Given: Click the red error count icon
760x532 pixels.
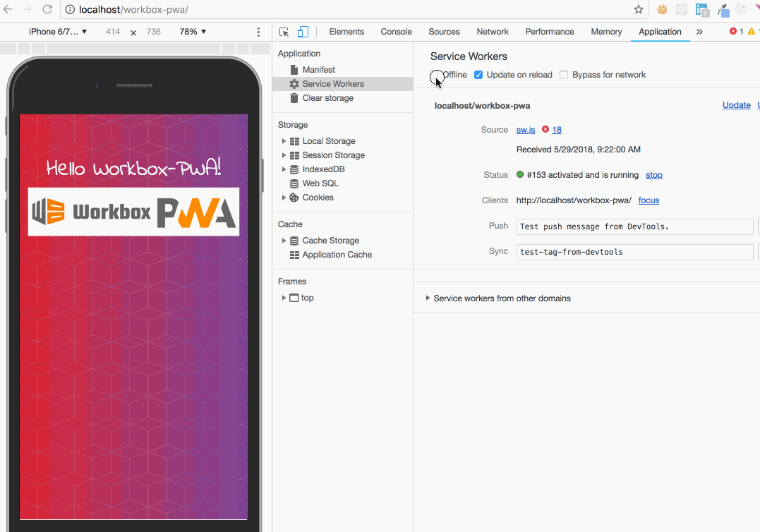Looking at the screenshot, I should (x=733, y=32).
